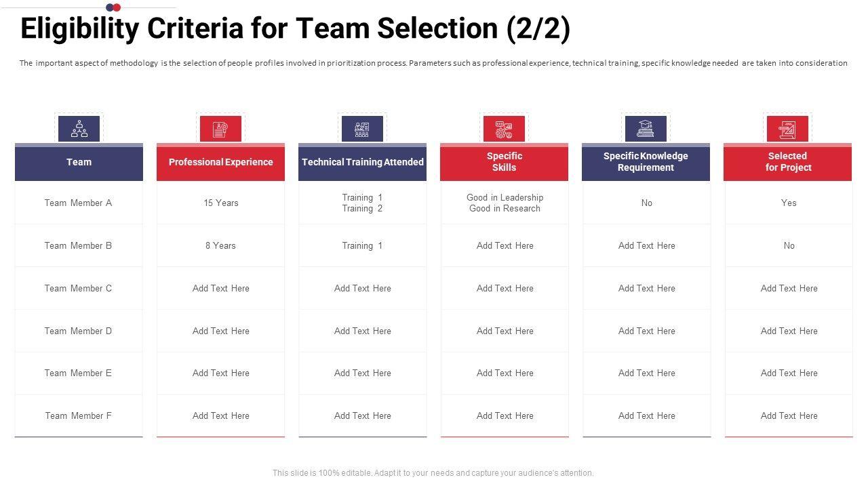Screen dimensions: 868x488
Task: Click the 8 Years experience cell
Action: click(x=221, y=245)
